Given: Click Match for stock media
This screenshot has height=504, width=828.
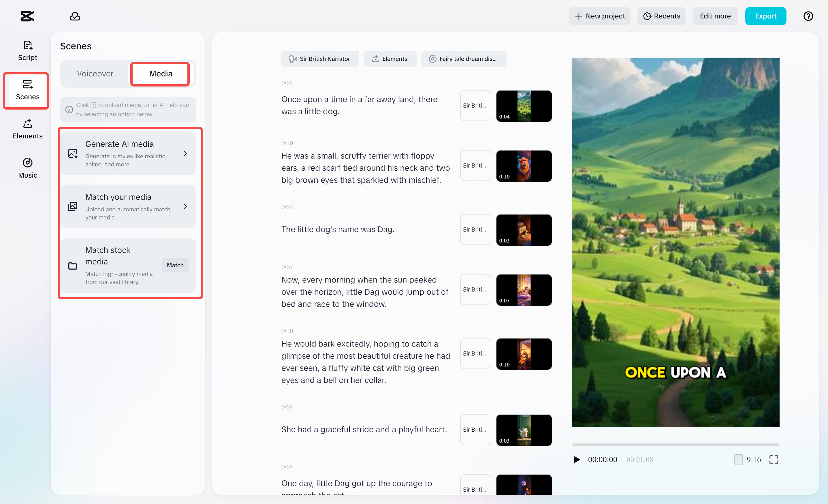Looking at the screenshot, I should click(175, 265).
